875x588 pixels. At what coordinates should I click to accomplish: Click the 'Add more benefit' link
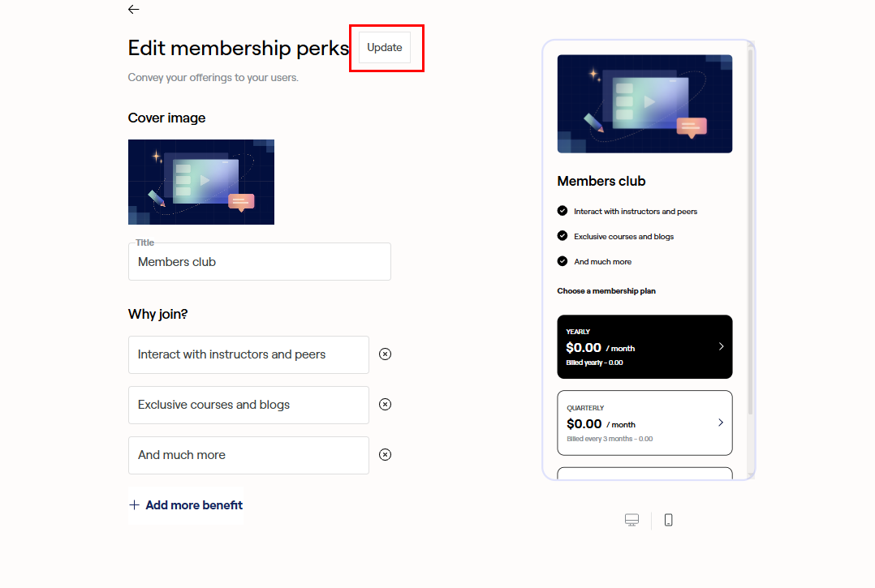coord(194,505)
